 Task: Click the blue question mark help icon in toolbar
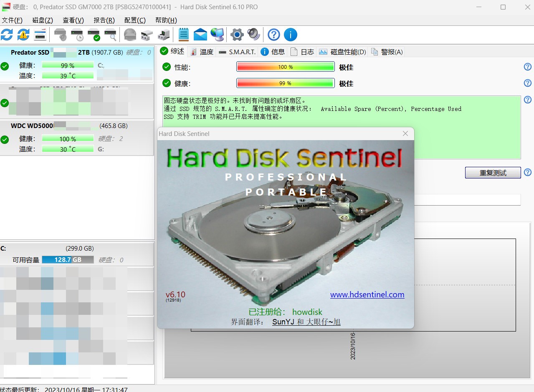click(273, 34)
